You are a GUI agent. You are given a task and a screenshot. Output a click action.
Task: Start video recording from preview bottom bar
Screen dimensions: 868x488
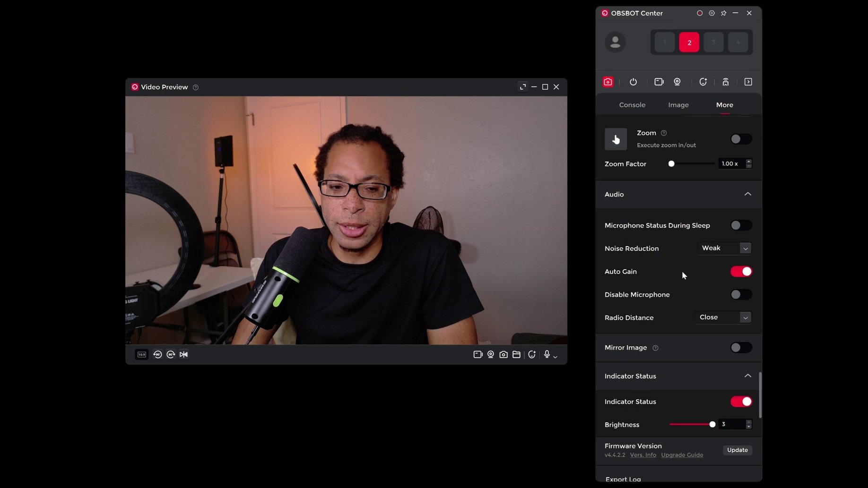coord(477,354)
